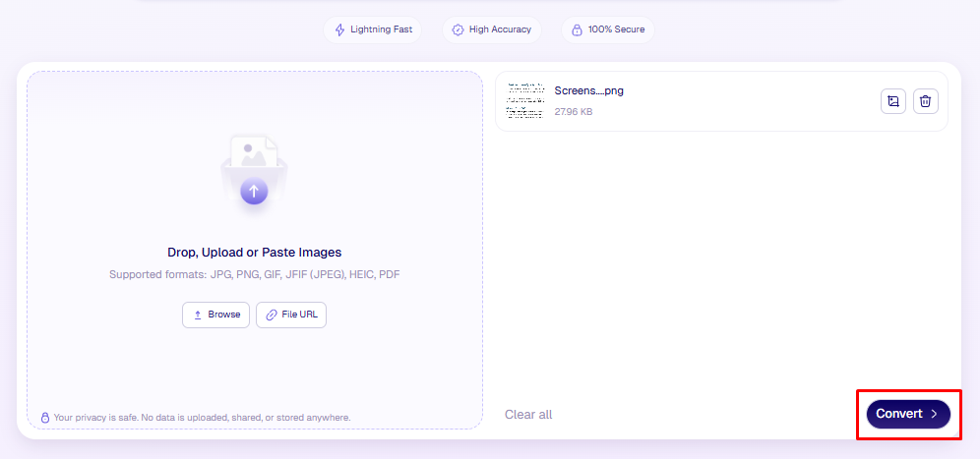Screen dimensions: 980x459
Task: Click the Drop, Upload or Paste Images heading
Action: tap(254, 253)
